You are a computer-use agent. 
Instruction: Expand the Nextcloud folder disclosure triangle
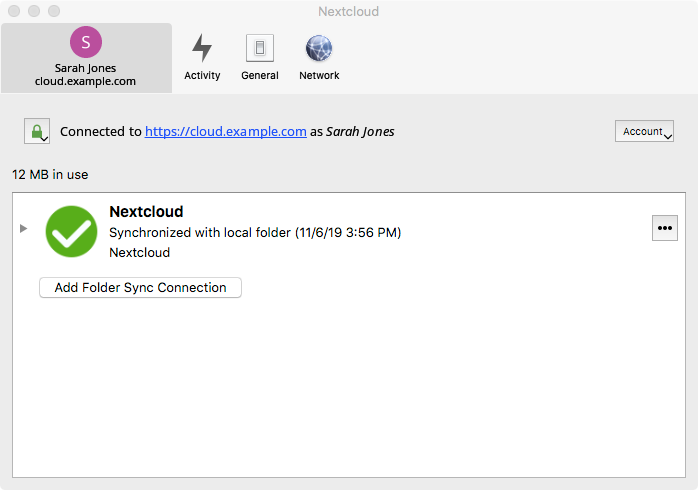point(24,229)
